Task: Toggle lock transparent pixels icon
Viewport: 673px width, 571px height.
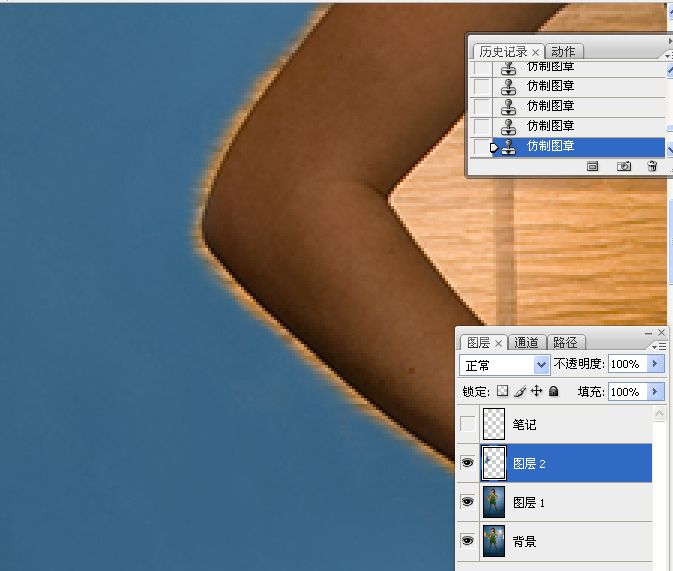Action: [x=503, y=391]
